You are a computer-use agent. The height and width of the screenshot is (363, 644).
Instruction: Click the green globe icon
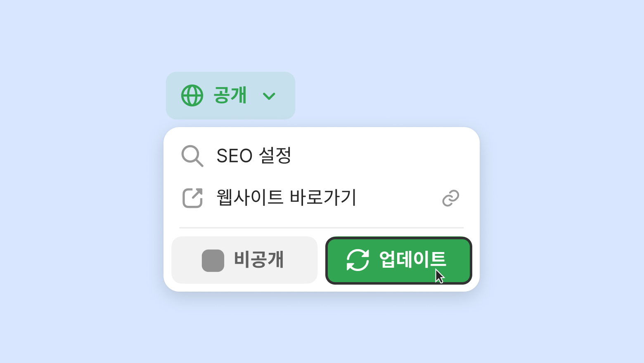pyautogui.click(x=192, y=96)
